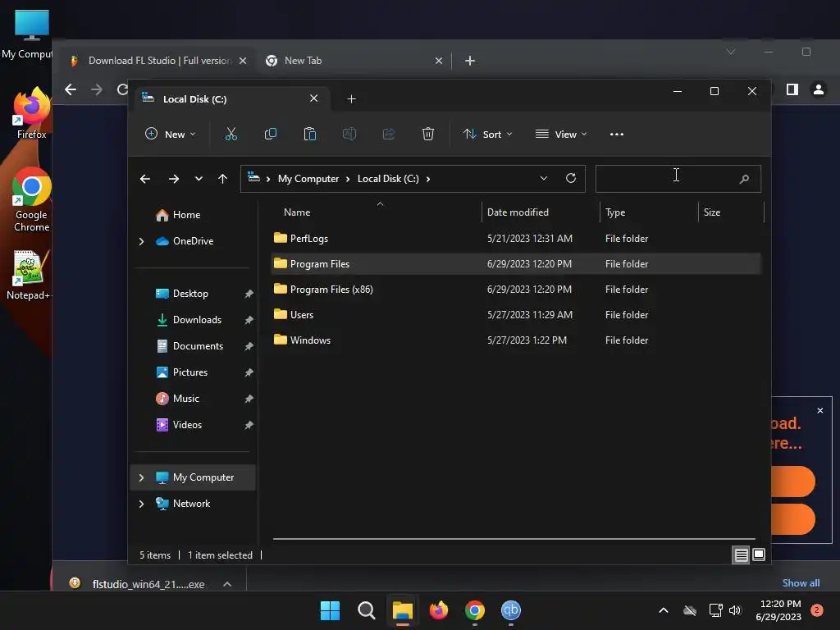The height and width of the screenshot is (630, 840).
Task: Click the Delete trash can icon
Action: [427, 134]
